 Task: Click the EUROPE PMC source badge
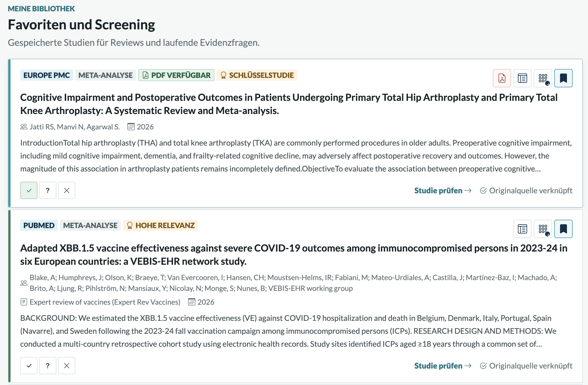point(46,75)
